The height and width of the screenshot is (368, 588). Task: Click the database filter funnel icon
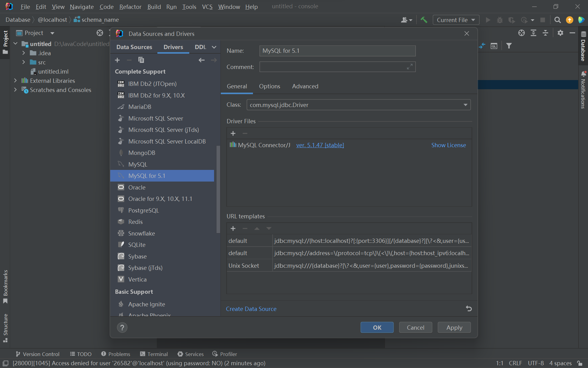click(509, 46)
